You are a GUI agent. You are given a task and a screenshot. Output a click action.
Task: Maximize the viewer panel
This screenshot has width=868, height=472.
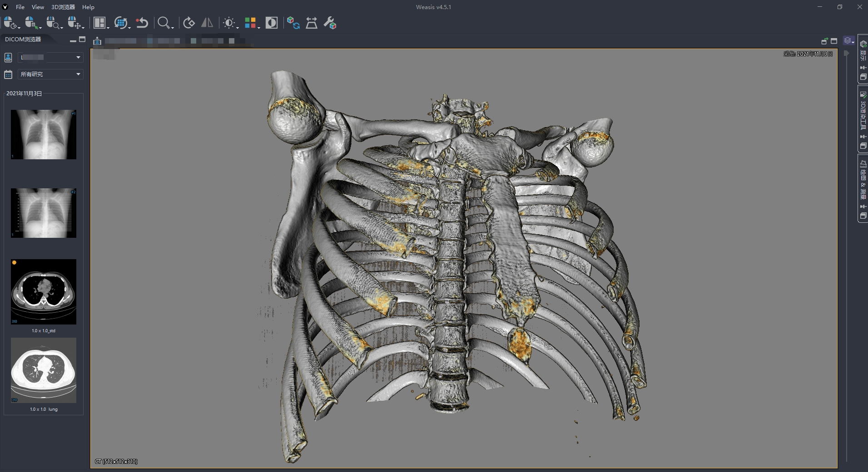pyautogui.click(x=834, y=41)
